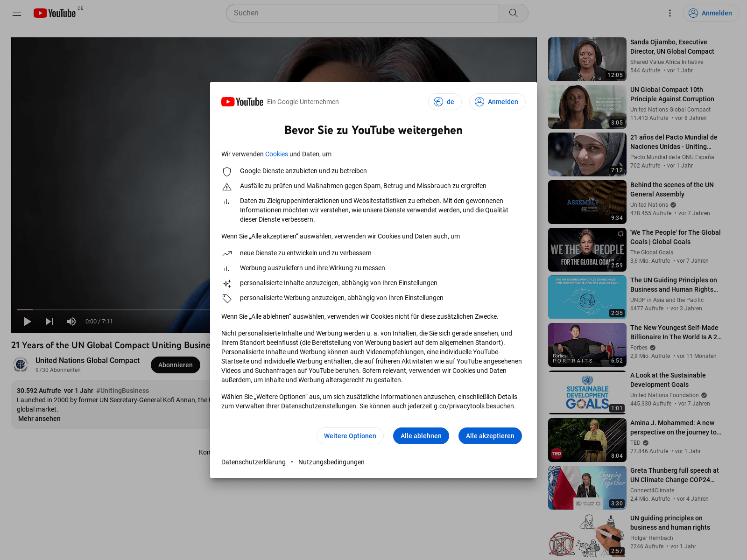Open Holger Hembach guiding principles thumbnail
The width and height of the screenshot is (747, 560).
tap(587, 535)
